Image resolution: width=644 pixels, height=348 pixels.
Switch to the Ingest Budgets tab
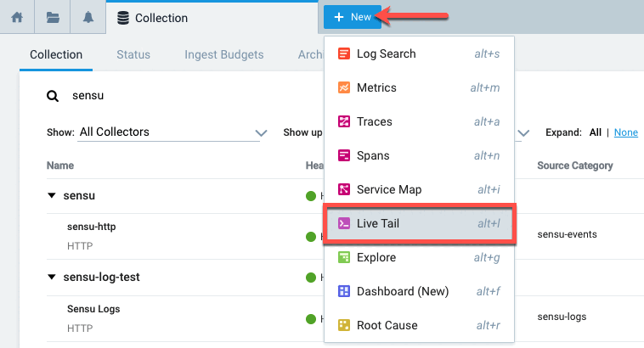tap(223, 54)
